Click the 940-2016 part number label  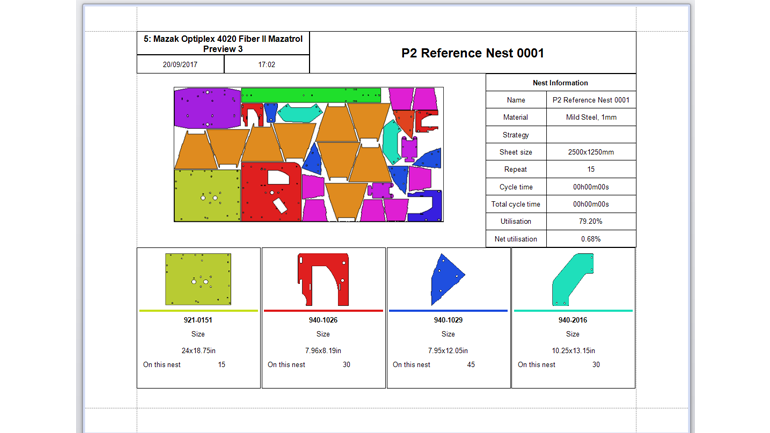coord(572,320)
